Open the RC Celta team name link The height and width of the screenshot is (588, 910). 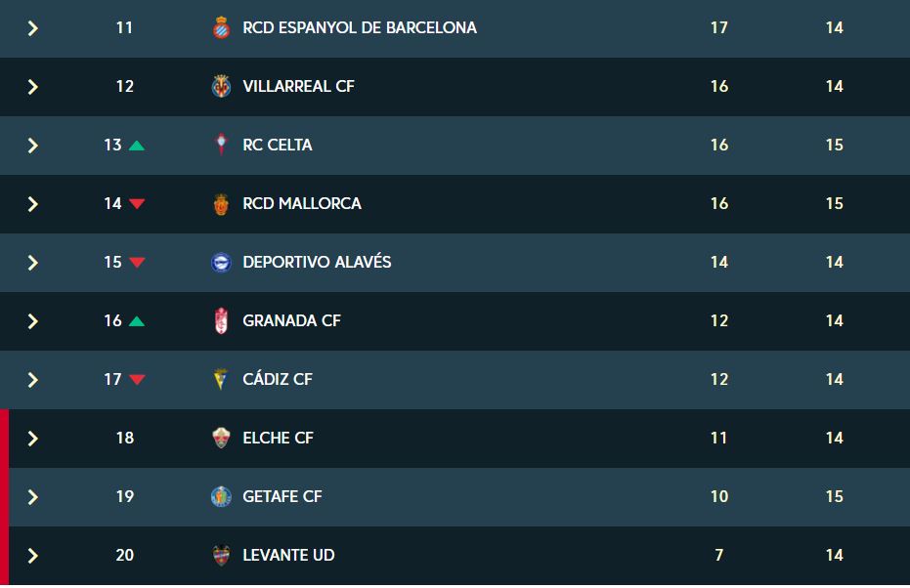coord(278,145)
